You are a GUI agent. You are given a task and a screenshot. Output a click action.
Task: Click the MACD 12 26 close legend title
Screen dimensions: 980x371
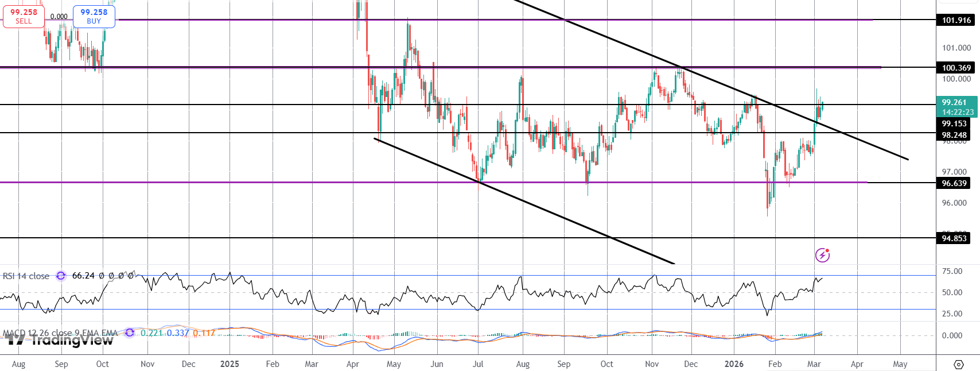[60, 333]
